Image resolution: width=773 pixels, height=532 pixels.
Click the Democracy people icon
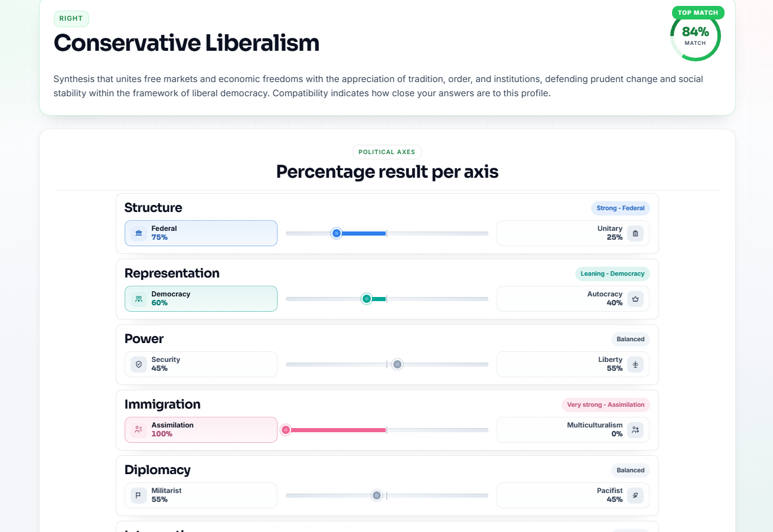[139, 299]
